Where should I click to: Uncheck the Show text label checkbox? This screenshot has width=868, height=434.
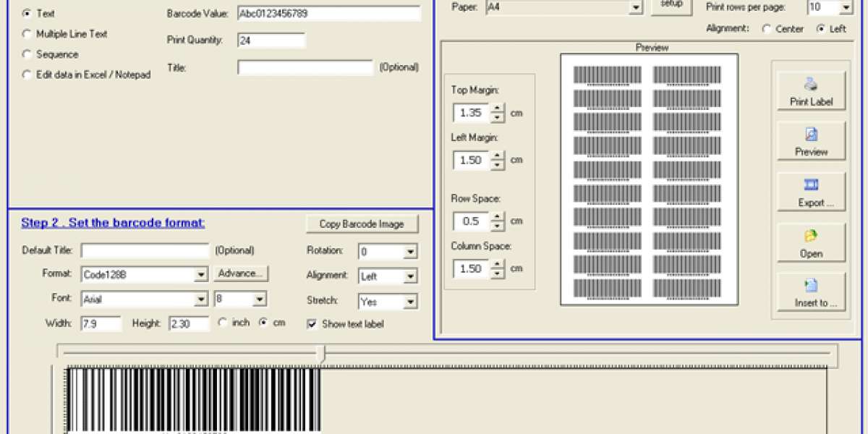pos(312,324)
